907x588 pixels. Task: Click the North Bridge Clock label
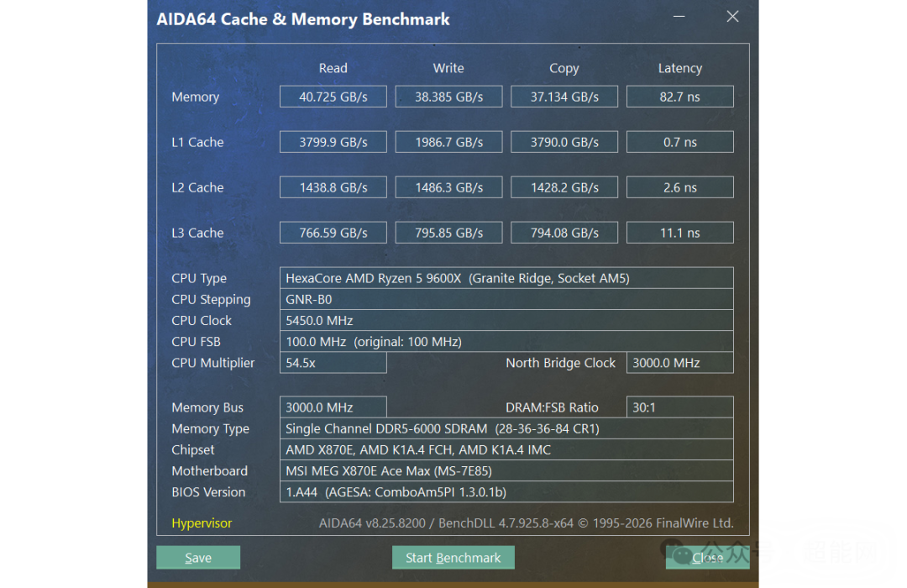560,363
